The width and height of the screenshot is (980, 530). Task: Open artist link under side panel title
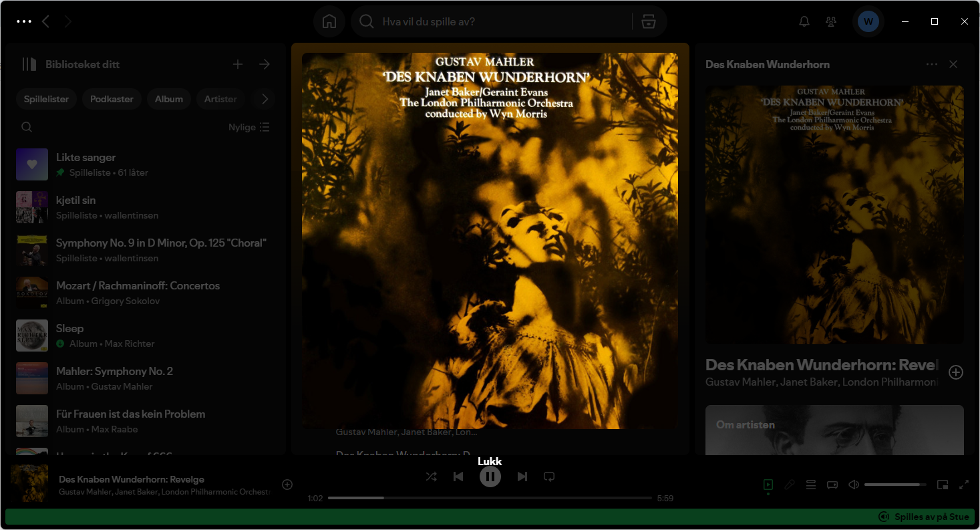[x=822, y=382]
